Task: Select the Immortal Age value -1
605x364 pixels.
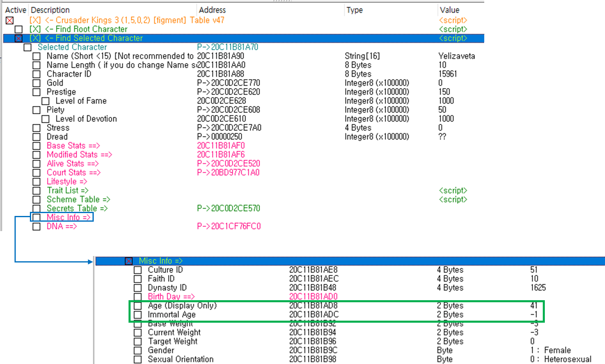Action: pyautogui.click(x=534, y=315)
